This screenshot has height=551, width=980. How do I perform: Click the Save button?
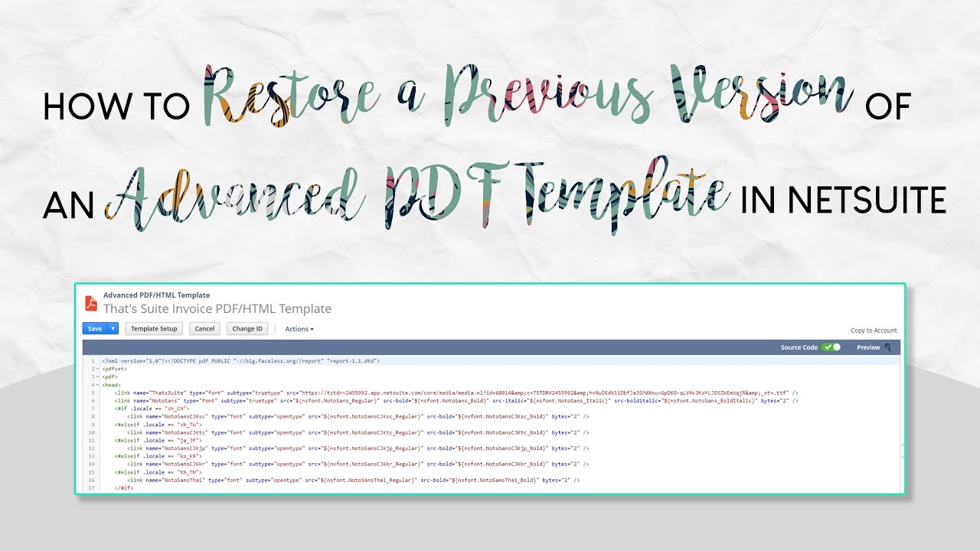click(95, 328)
